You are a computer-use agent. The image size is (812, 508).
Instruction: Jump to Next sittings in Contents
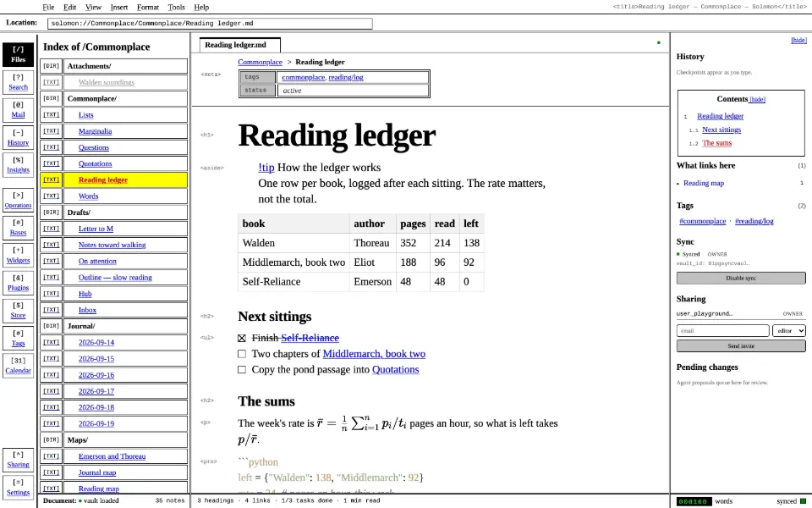(x=721, y=130)
